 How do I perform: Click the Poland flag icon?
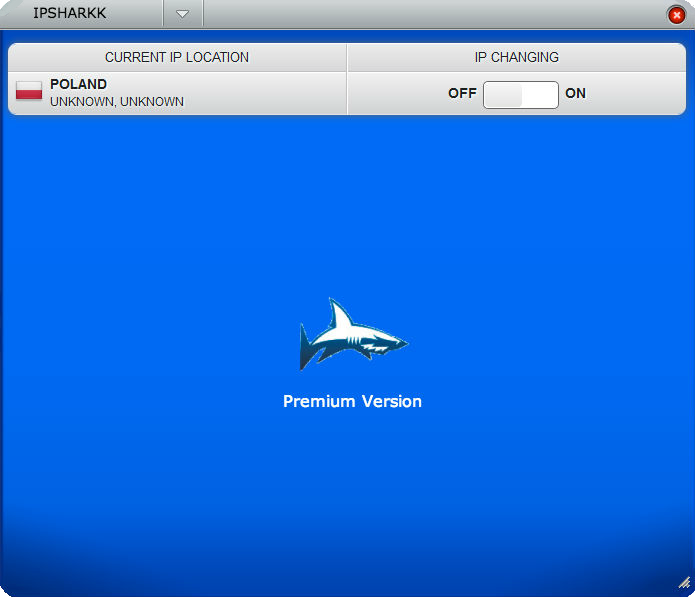tap(29, 90)
